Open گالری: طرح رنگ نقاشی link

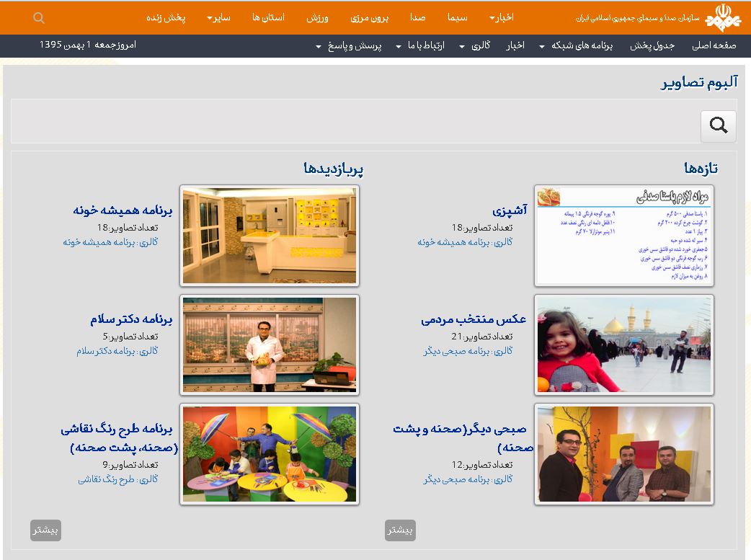(x=118, y=479)
